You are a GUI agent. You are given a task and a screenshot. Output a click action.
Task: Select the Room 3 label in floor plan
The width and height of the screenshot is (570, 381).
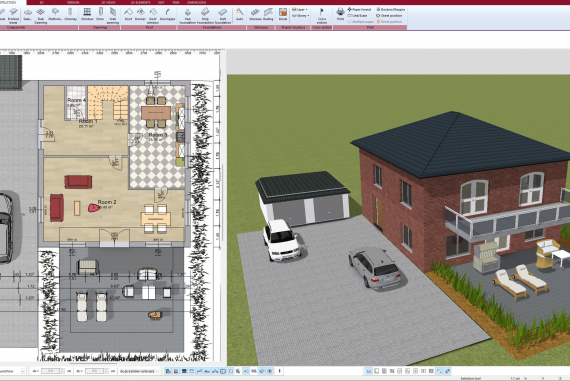coord(158,135)
